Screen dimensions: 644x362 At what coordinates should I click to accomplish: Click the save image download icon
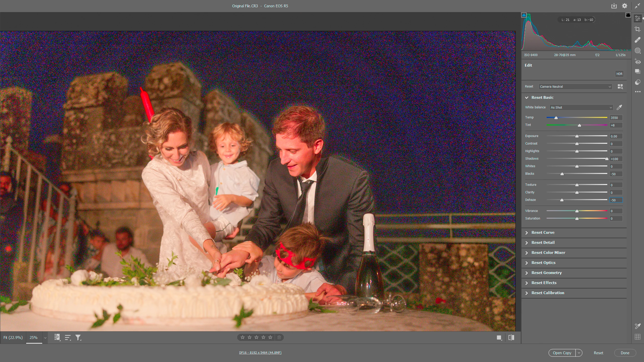point(614,6)
